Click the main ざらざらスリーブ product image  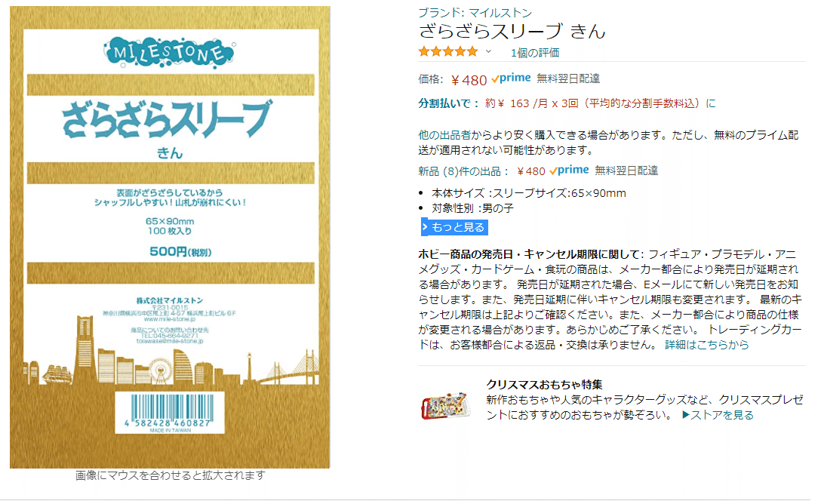(170, 237)
